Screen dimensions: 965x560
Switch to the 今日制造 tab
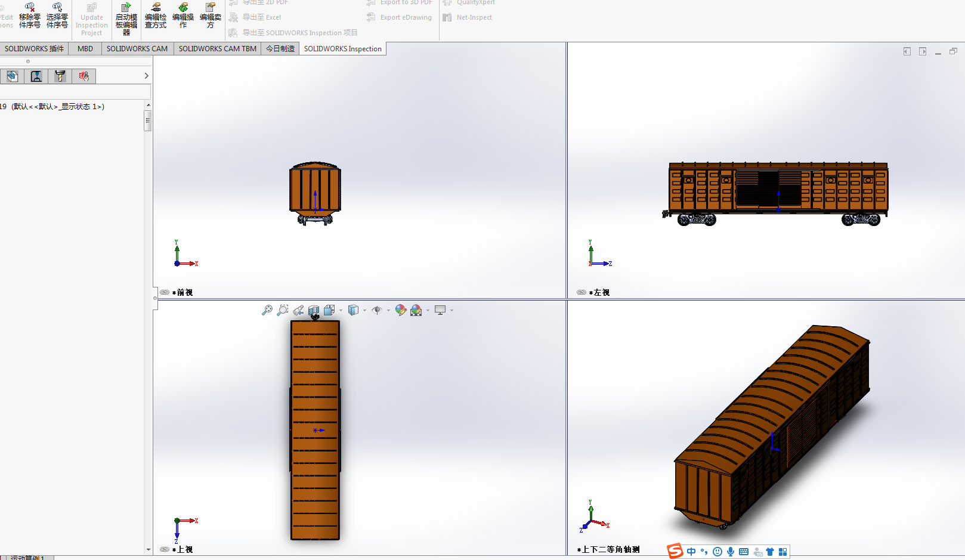(280, 49)
